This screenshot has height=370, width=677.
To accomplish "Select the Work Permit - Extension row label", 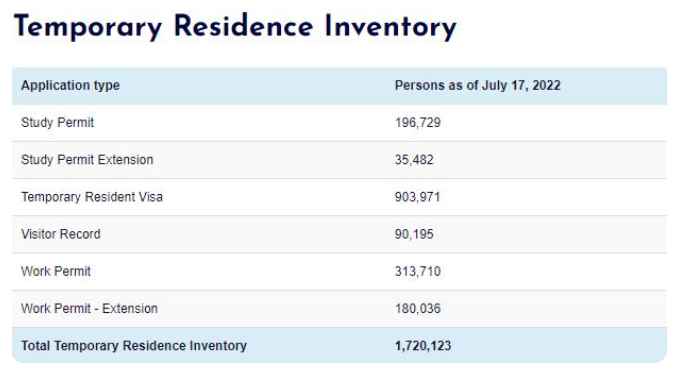I will [x=89, y=308].
